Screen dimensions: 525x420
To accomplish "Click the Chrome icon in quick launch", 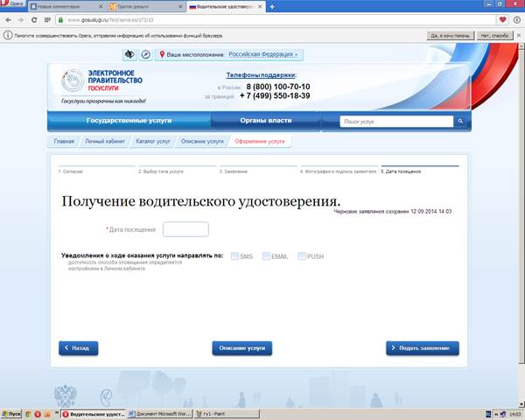I will (x=28, y=414).
